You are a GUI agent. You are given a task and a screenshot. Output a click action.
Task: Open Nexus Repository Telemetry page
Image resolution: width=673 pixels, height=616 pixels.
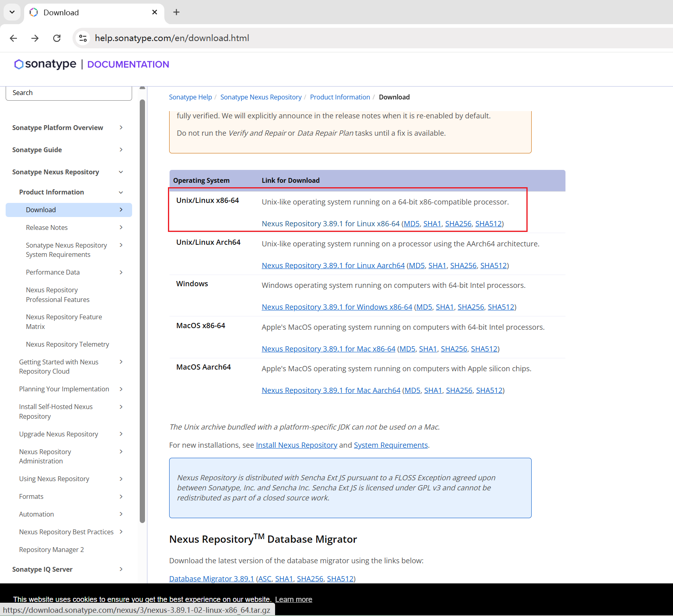(67, 344)
